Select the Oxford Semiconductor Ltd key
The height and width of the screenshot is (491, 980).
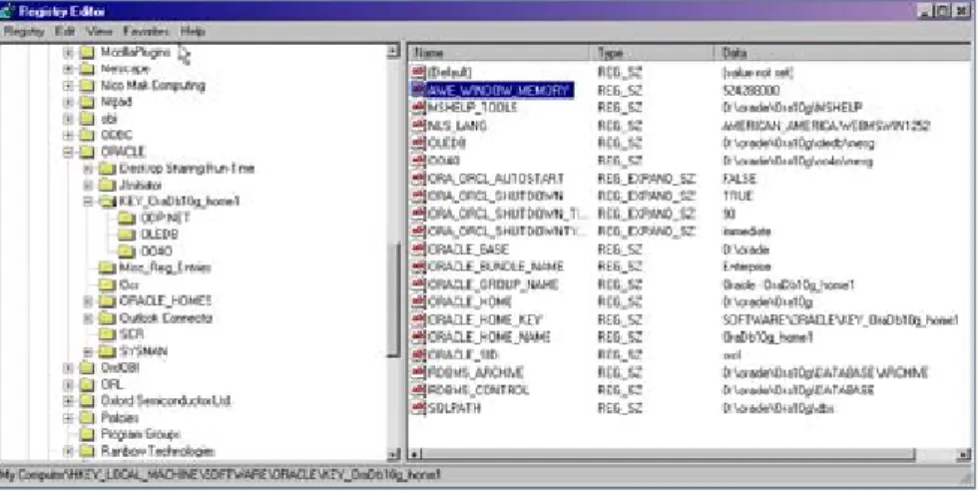pyautogui.click(x=166, y=400)
